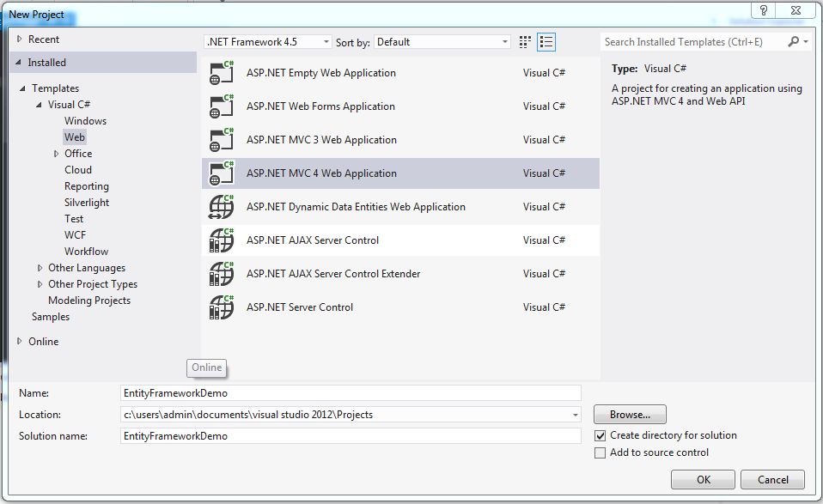Collapse the Visual C# tree node
The width and height of the screenshot is (823, 504).
[x=39, y=105]
